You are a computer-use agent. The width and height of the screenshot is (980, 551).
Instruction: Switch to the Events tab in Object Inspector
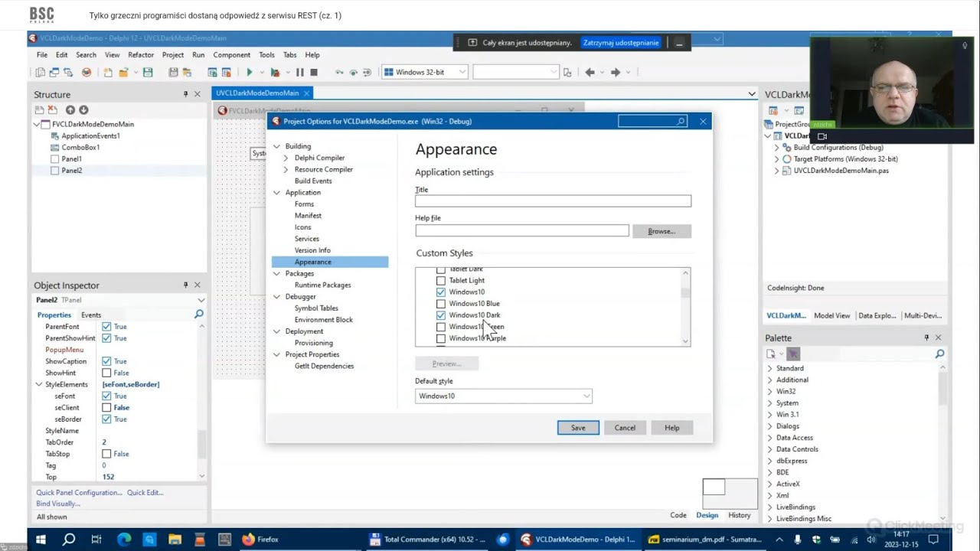pyautogui.click(x=91, y=315)
